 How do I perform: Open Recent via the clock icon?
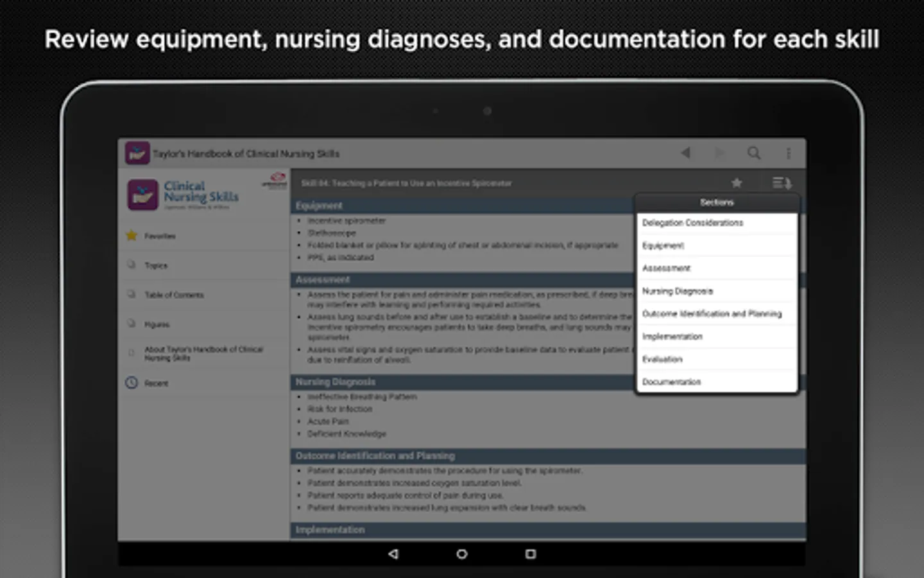pyautogui.click(x=132, y=383)
